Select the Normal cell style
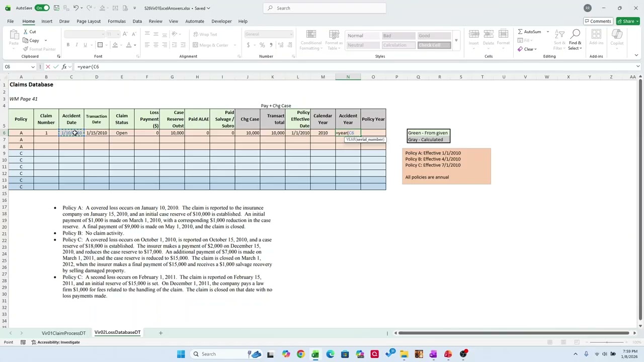644x362 pixels. click(x=362, y=36)
